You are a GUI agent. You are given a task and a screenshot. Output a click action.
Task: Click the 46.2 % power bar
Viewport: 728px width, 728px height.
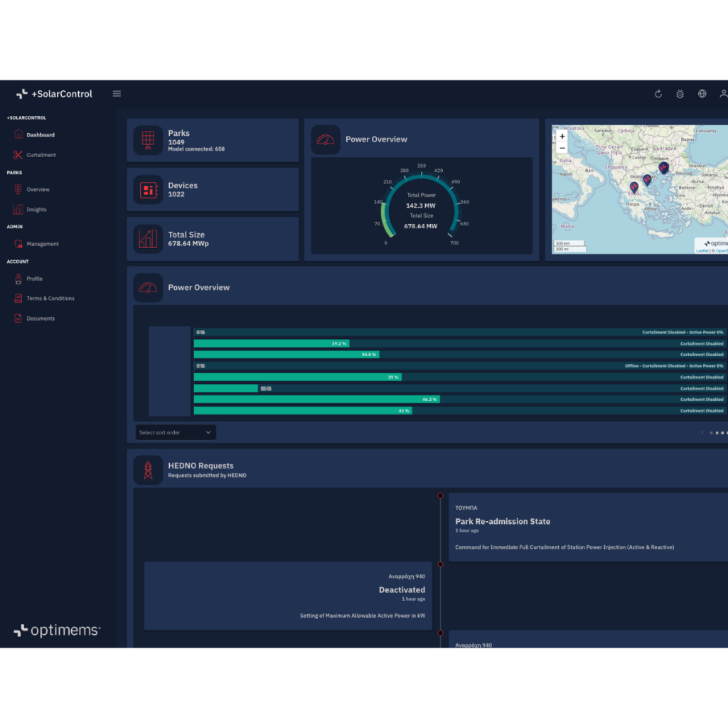[316, 400]
